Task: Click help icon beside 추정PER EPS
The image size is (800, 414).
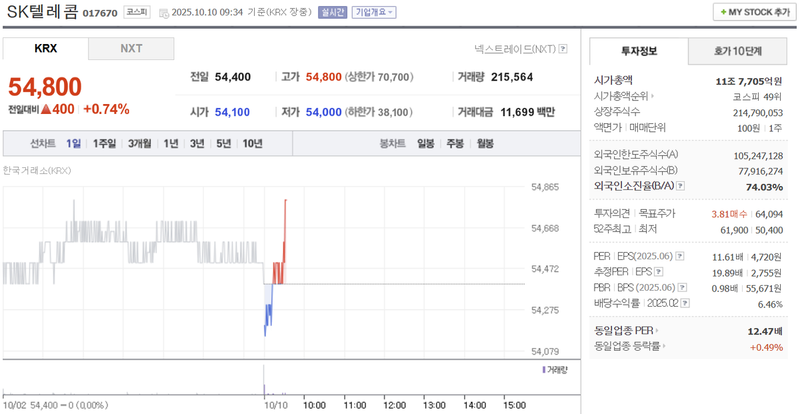Action: pyautogui.click(x=660, y=272)
